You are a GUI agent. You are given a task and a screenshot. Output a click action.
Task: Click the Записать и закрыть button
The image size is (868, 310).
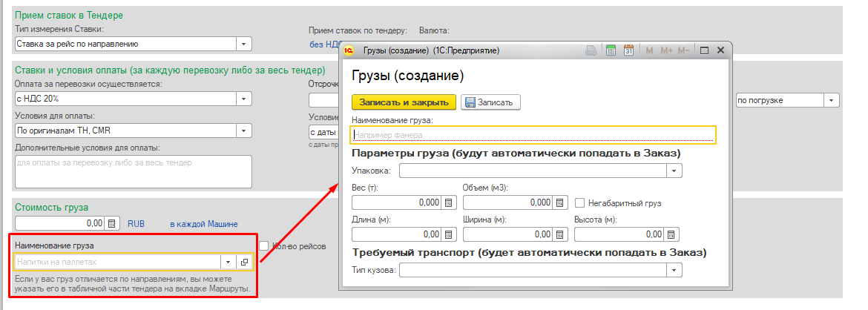404,102
